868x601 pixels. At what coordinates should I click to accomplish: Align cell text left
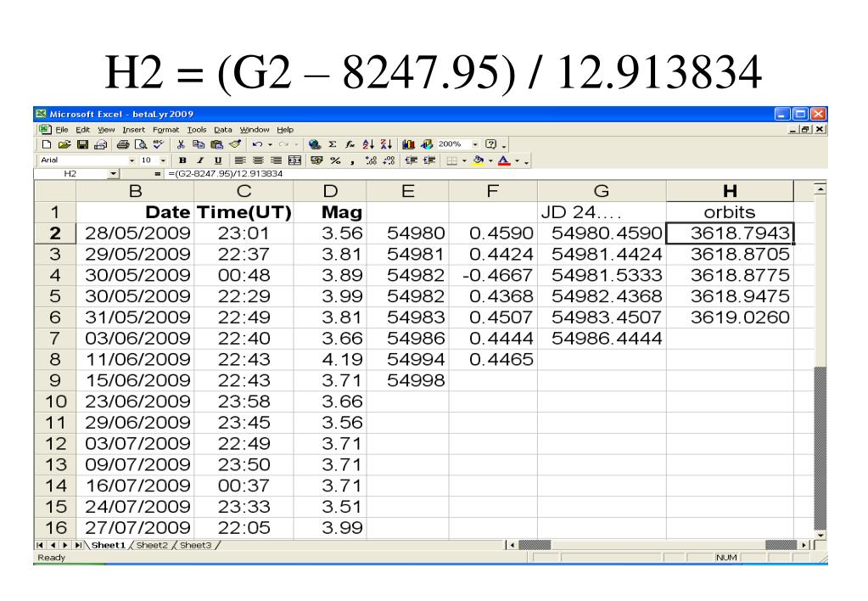tap(239, 160)
